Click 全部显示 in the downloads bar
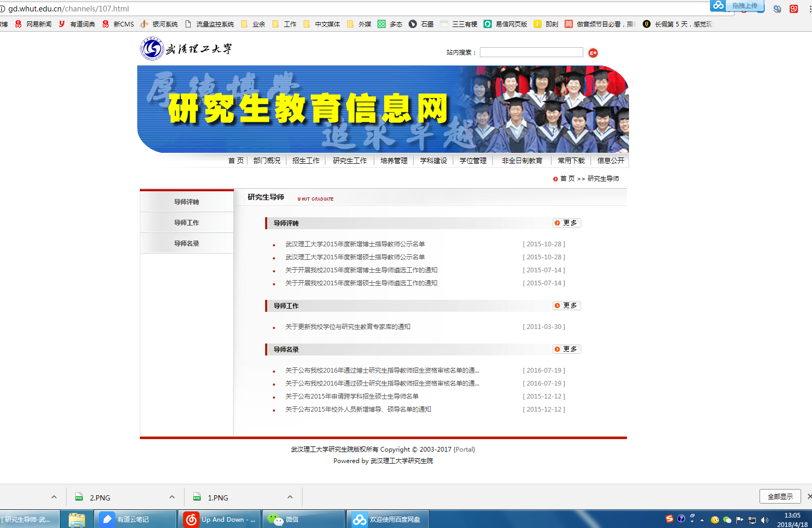 click(780, 497)
